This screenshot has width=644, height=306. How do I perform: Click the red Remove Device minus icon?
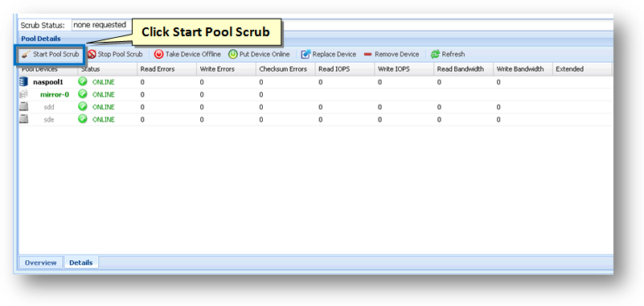pyautogui.click(x=368, y=54)
